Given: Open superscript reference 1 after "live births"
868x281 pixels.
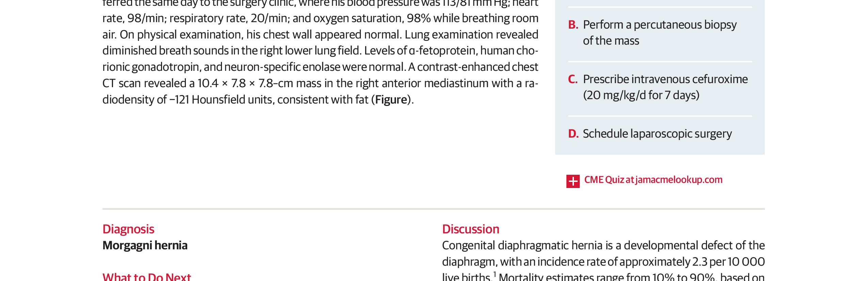Looking at the screenshot, I should 494,274.
